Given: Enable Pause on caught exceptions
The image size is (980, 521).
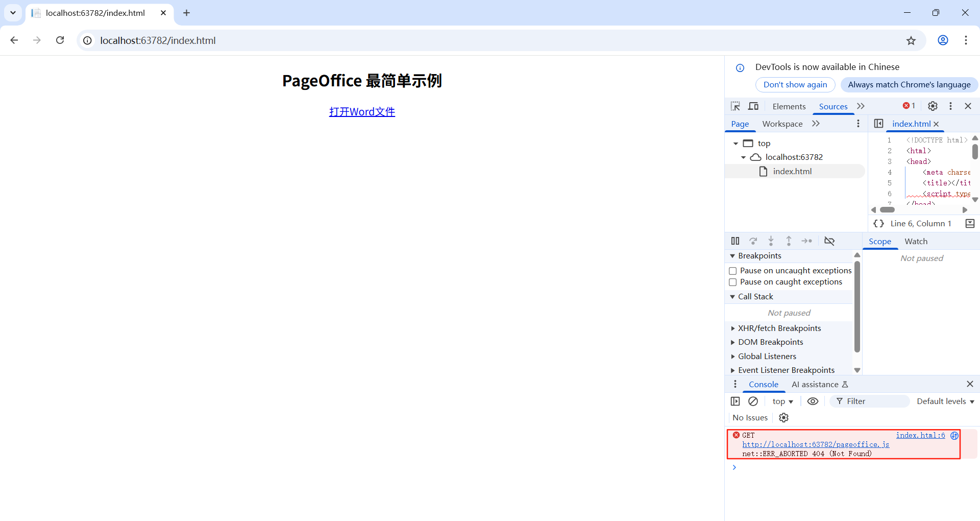Looking at the screenshot, I should pos(732,282).
